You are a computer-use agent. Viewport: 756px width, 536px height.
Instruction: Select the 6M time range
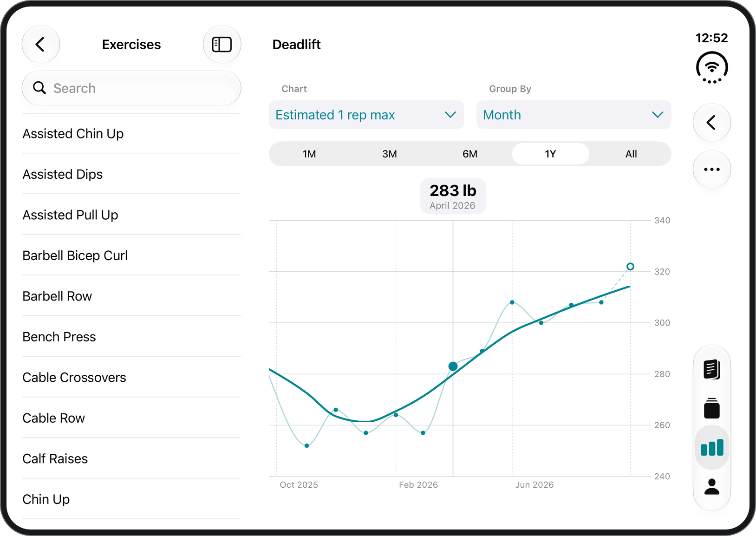470,154
